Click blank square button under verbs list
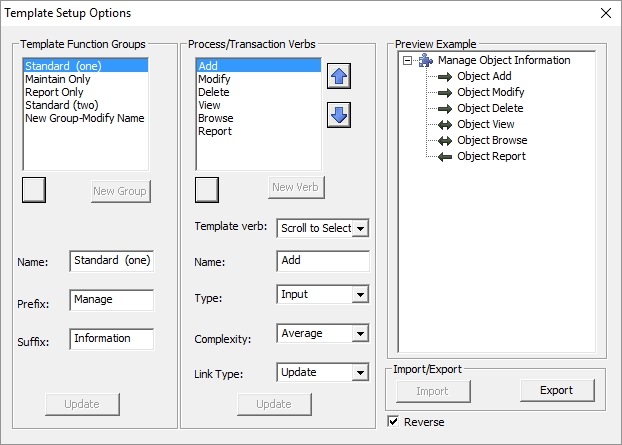Viewport: 622px width, 445px height. coord(206,188)
